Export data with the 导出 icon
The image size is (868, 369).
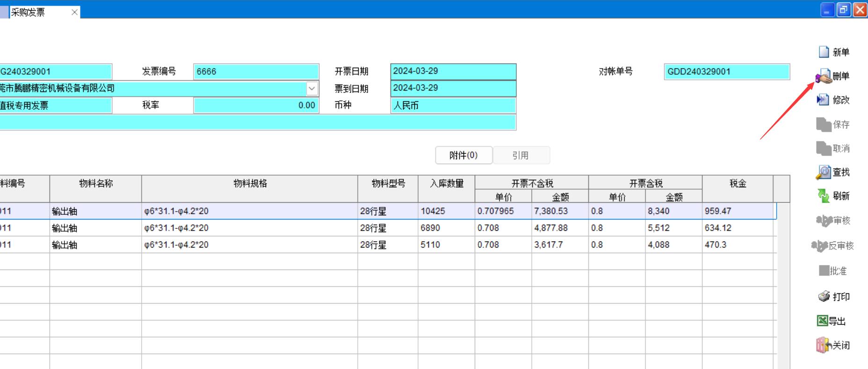point(823,321)
